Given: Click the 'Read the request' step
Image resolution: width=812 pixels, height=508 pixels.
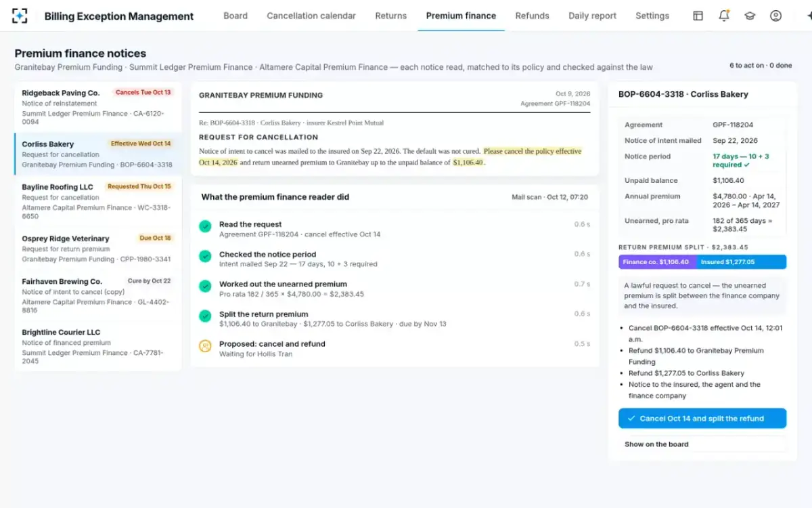Looking at the screenshot, I should coord(394,229).
